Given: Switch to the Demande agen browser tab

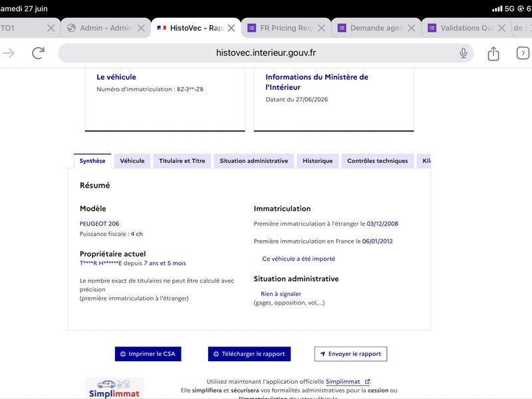Looking at the screenshot, I should (x=376, y=28).
